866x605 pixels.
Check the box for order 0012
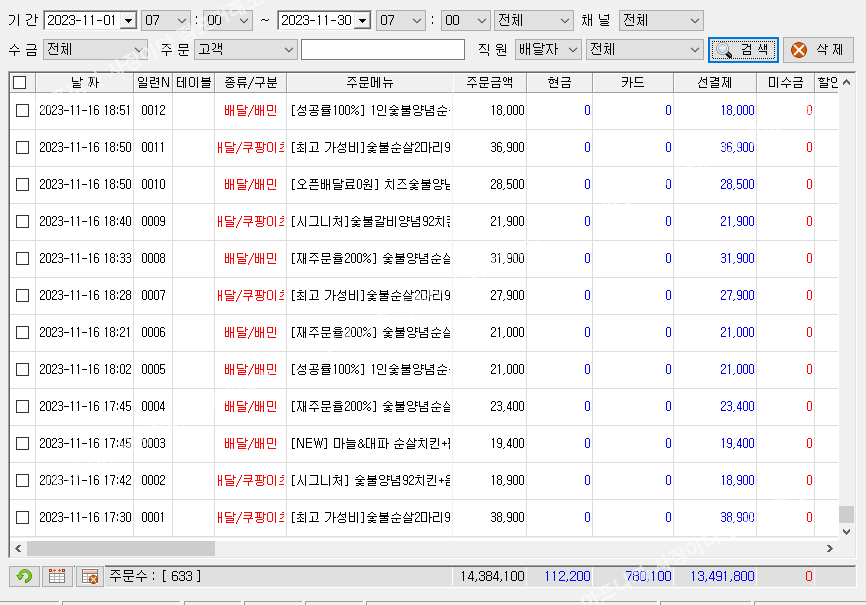22,111
